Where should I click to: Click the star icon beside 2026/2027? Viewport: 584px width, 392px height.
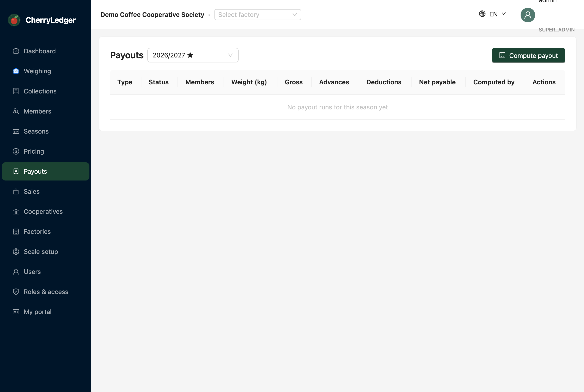190,55
